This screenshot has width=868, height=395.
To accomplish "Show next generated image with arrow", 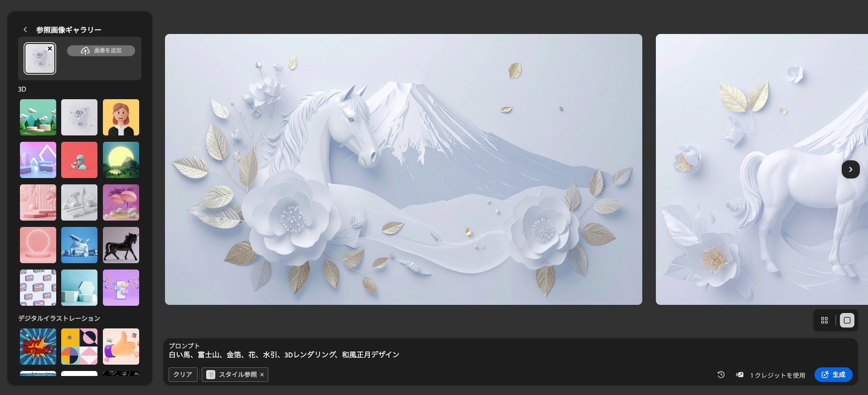I will pyautogui.click(x=850, y=169).
